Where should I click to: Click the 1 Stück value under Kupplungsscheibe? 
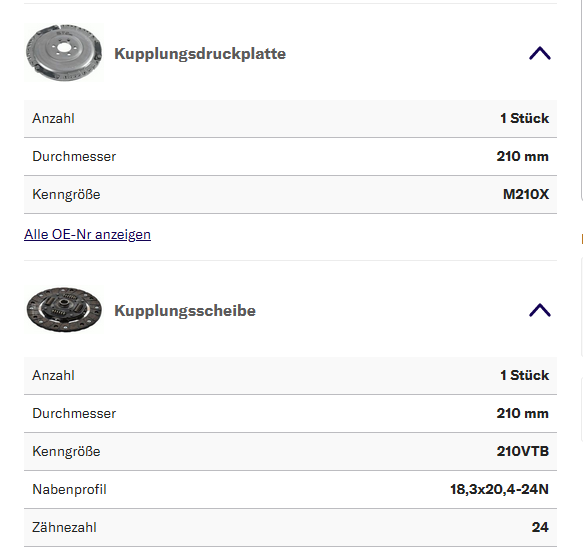pyautogui.click(x=524, y=375)
